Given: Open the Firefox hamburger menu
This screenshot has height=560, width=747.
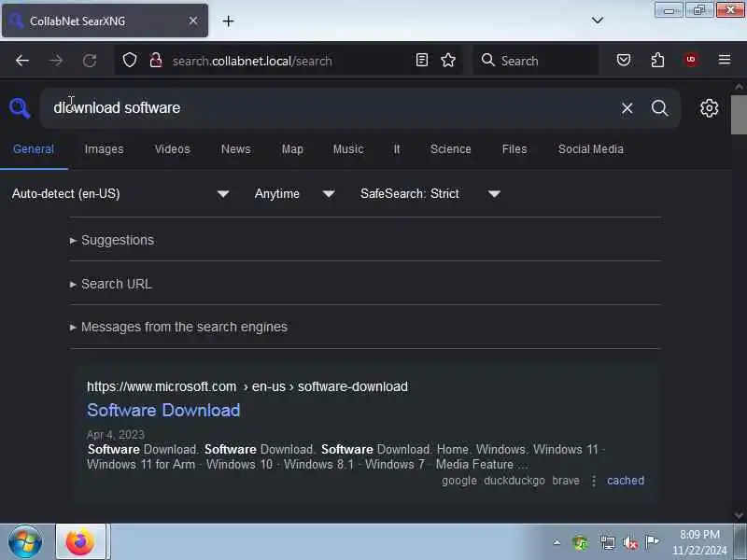Looking at the screenshot, I should pyautogui.click(x=725, y=60).
